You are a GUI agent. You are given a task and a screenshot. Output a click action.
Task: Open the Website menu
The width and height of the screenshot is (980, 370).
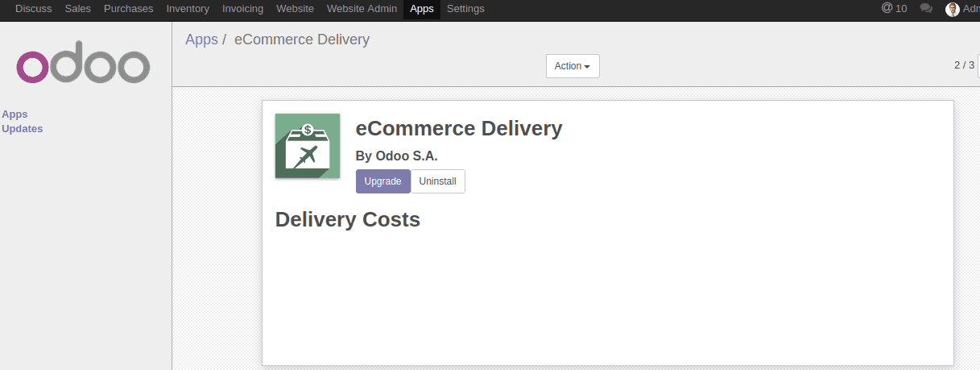(x=295, y=9)
